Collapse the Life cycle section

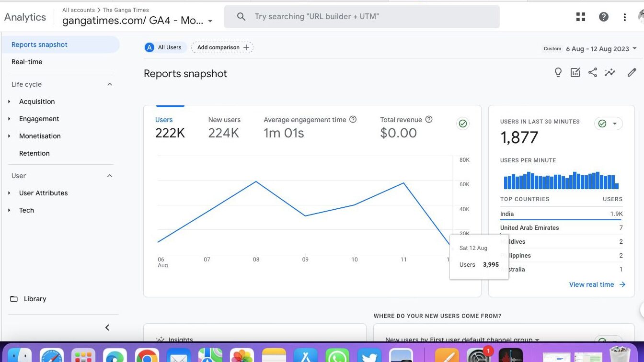109,84
